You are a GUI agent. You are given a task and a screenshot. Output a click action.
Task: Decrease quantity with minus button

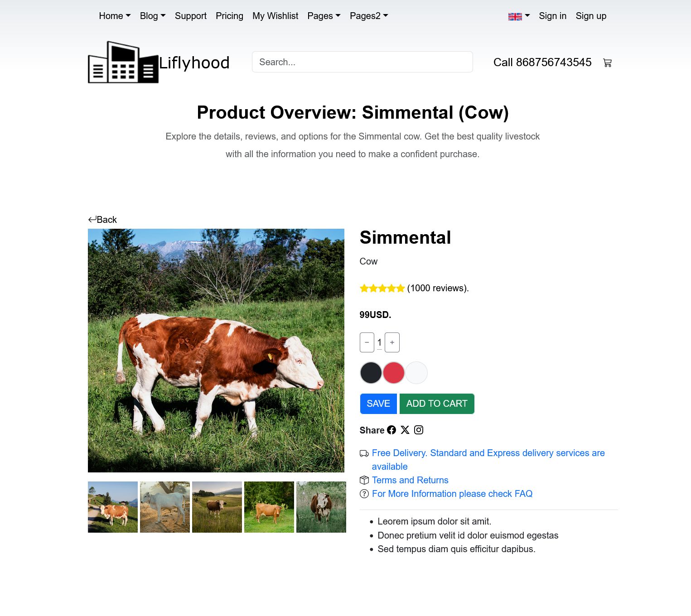pos(367,342)
